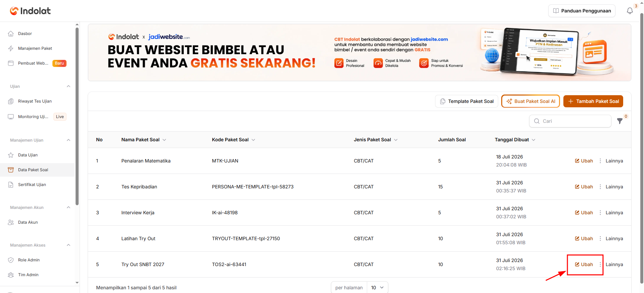Screen dimensions: 644x293
Task: Click the Dasbor home icon
Action: tap(11, 34)
